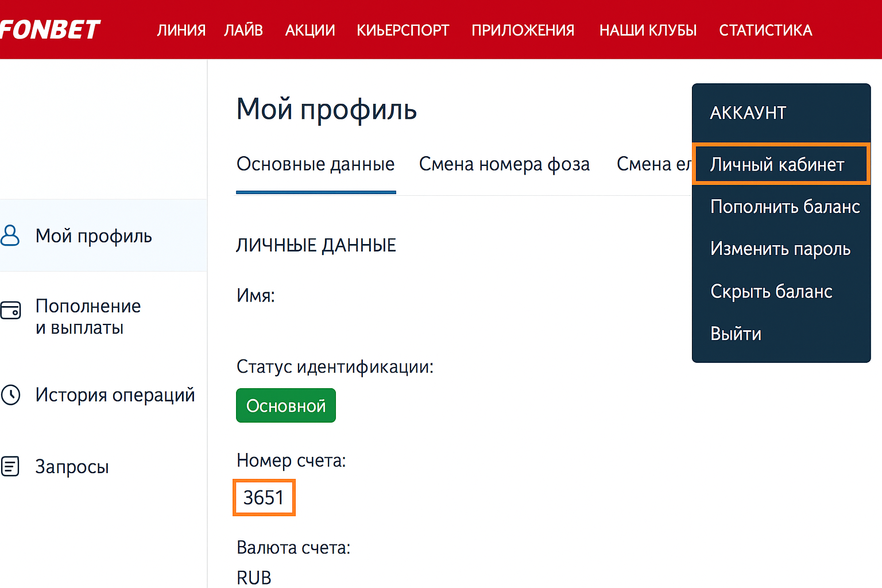Choose Пополнить баланс from account menu
The image size is (882, 588).
tap(784, 207)
